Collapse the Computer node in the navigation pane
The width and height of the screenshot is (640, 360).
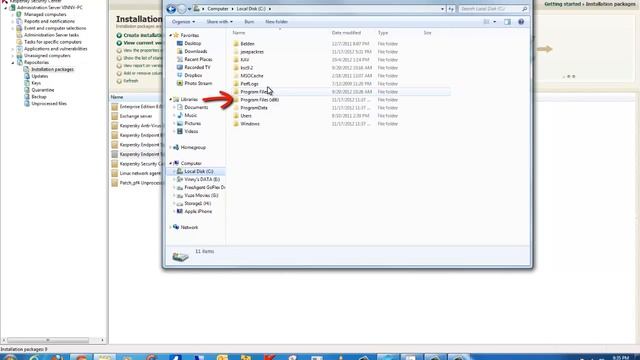click(171, 163)
